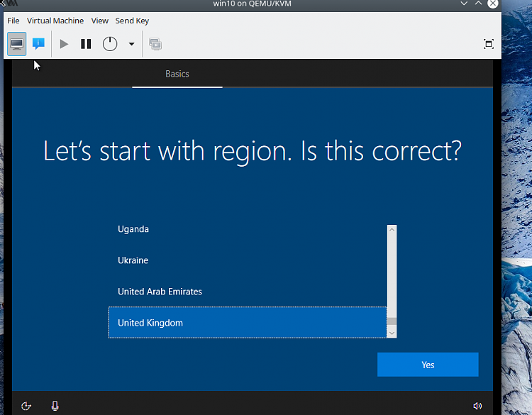Open virtual hardware details info icon
The height and width of the screenshot is (415, 532).
38,44
